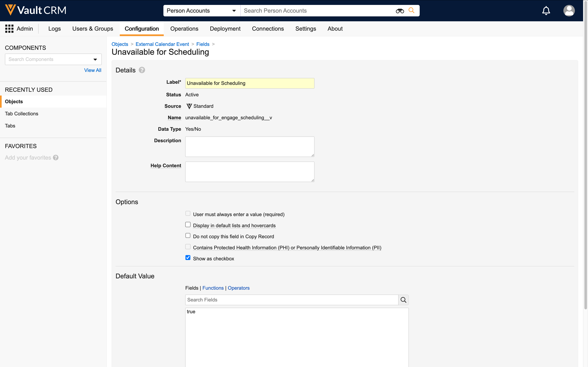Click the favorites help question icon

coord(56,158)
